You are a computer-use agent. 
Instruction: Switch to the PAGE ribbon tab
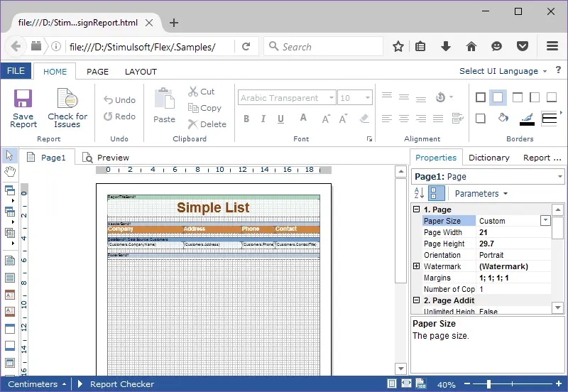[97, 72]
